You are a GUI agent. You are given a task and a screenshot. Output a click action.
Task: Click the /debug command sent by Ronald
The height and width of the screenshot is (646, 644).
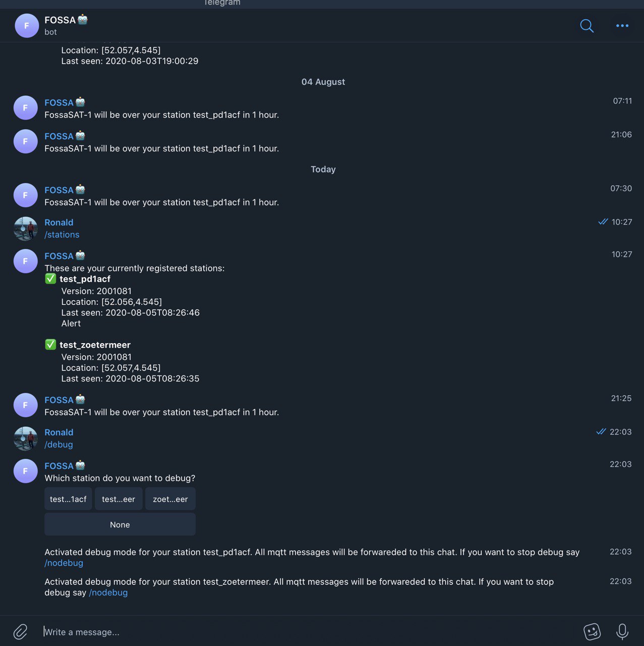pos(58,445)
